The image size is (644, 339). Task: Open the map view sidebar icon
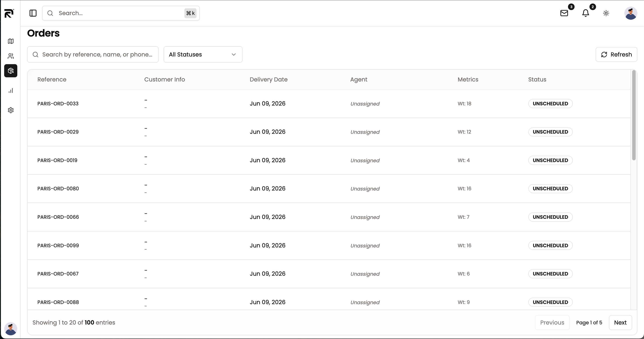(x=11, y=41)
